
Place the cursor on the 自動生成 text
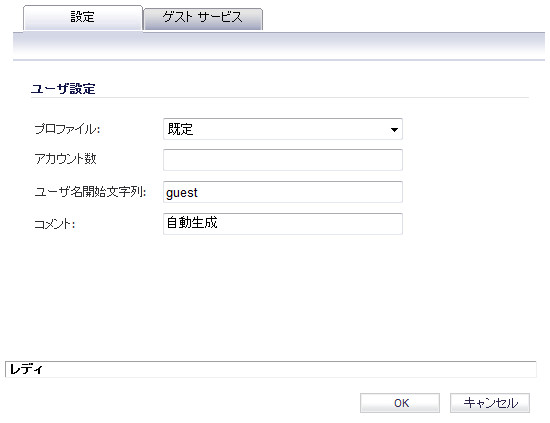[x=192, y=222]
